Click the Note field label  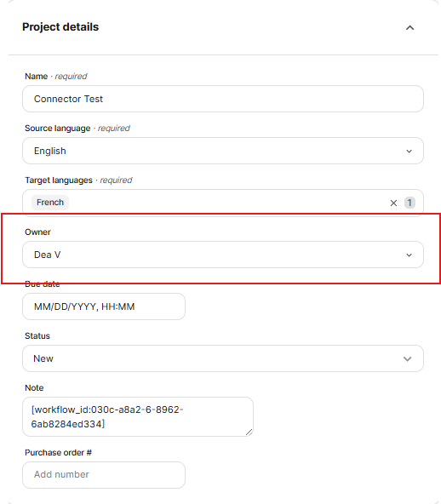tap(34, 387)
